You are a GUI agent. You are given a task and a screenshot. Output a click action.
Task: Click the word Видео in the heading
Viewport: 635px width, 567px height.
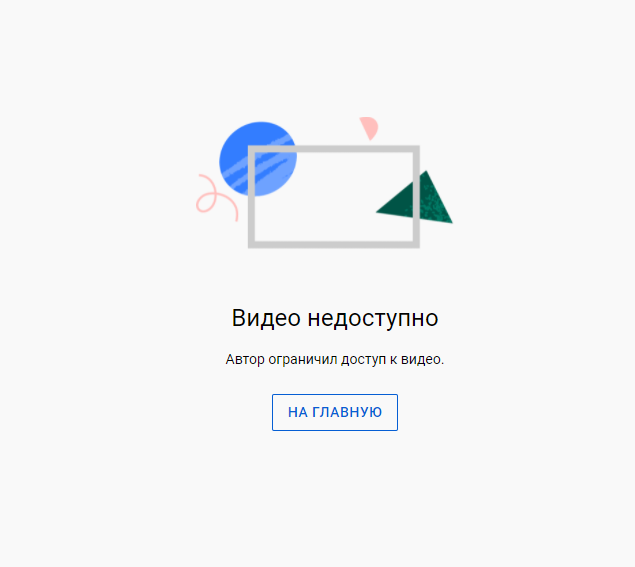pyautogui.click(x=266, y=318)
